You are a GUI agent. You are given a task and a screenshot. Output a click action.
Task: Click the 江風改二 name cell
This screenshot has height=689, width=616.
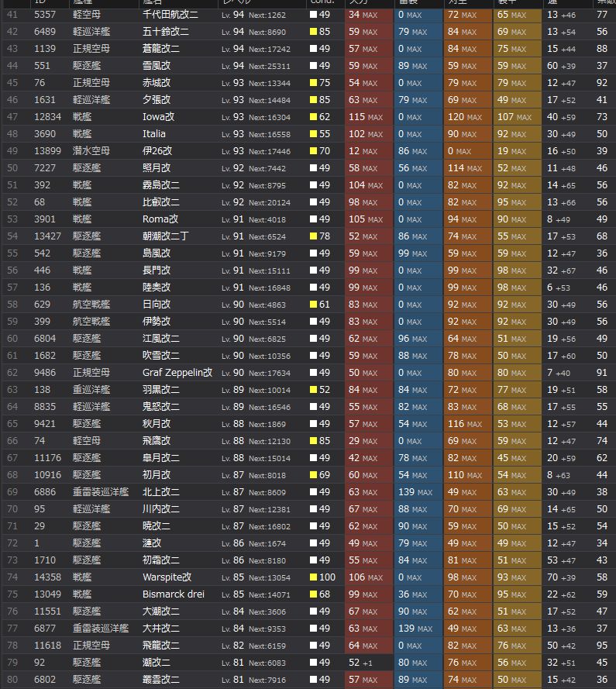click(161, 339)
